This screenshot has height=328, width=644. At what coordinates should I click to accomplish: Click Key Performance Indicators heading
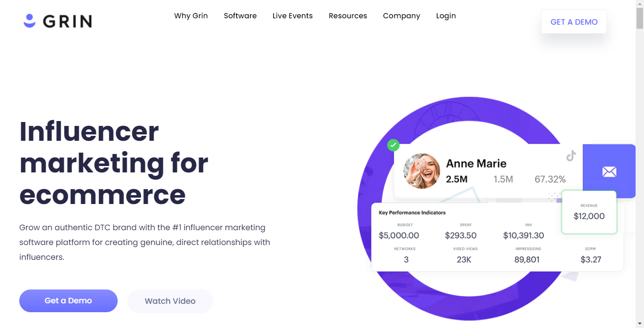pos(412,213)
